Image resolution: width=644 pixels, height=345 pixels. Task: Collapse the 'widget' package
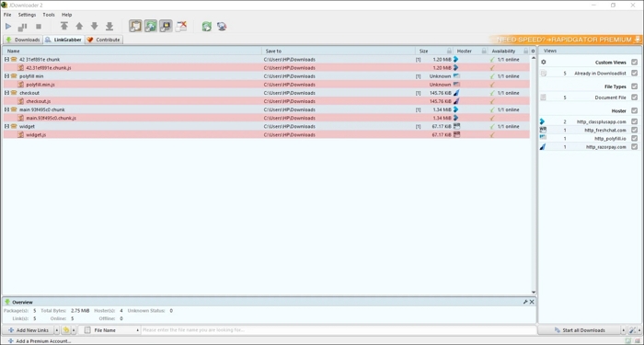[6, 127]
